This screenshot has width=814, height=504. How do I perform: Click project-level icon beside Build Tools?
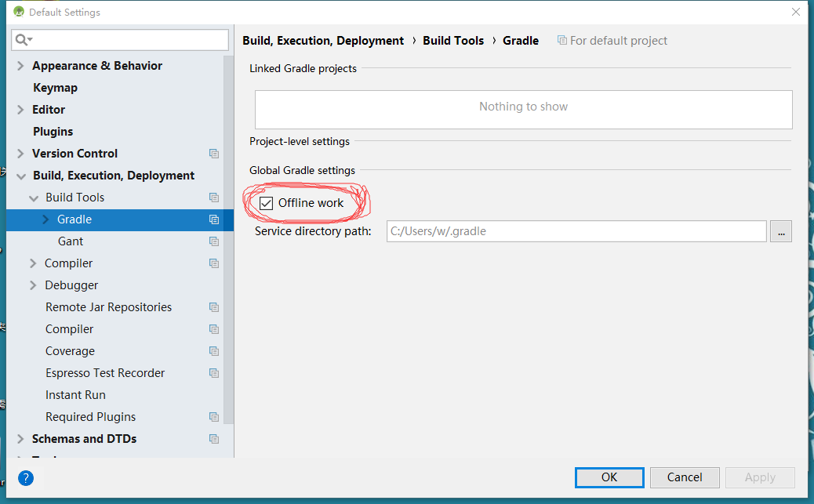tap(214, 198)
